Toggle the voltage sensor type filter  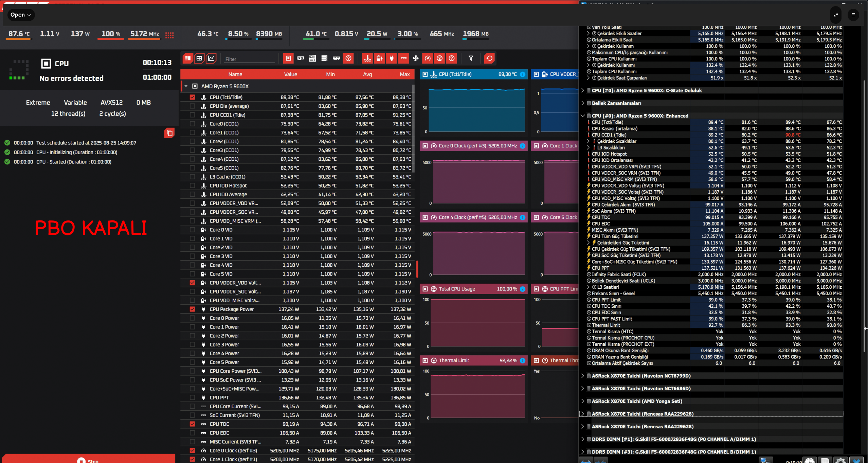pyautogui.click(x=380, y=58)
